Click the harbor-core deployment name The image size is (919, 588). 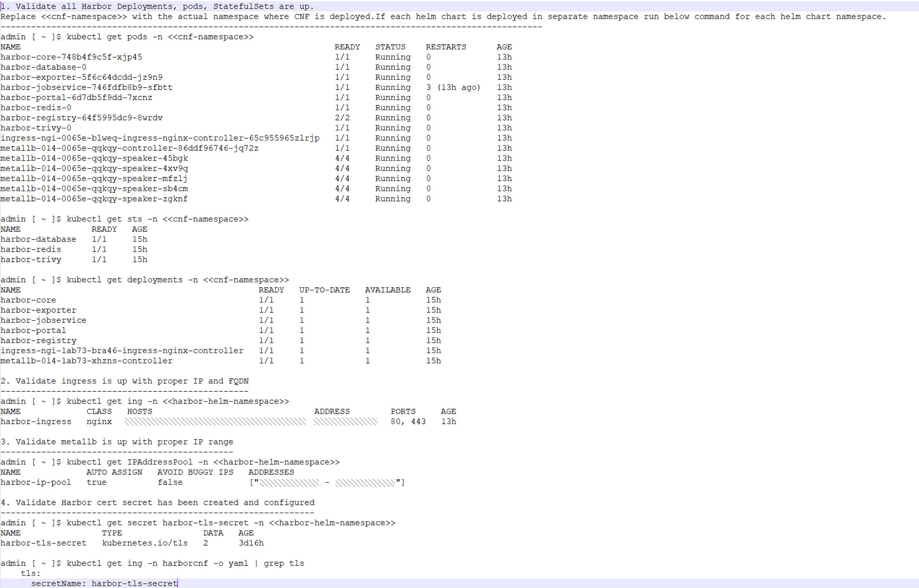28,300
